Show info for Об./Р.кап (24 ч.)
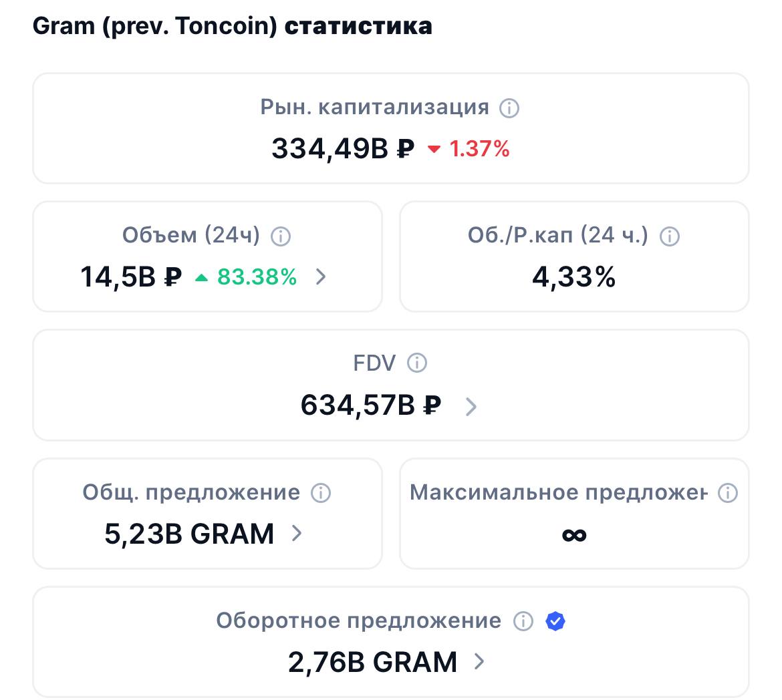 [x=669, y=236]
